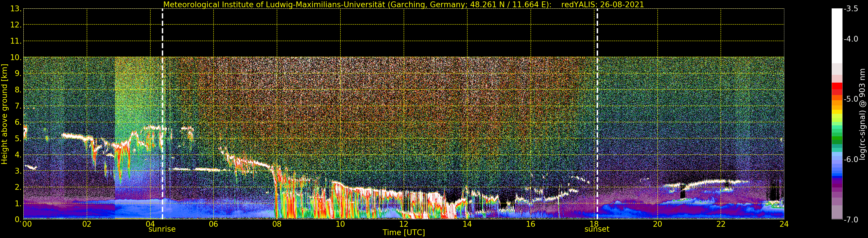Click the '10.' height axis tick label
The image size is (868, 238).
[16, 57]
